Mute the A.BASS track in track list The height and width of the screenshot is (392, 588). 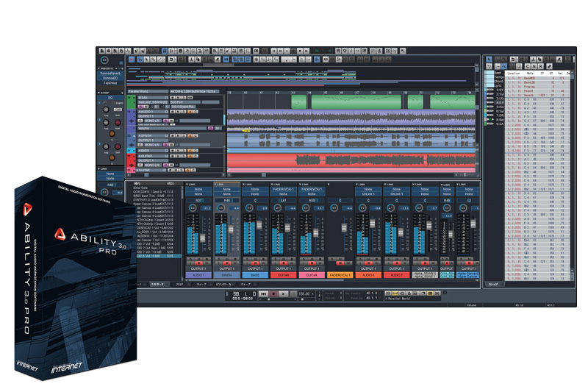coord(178,151)
